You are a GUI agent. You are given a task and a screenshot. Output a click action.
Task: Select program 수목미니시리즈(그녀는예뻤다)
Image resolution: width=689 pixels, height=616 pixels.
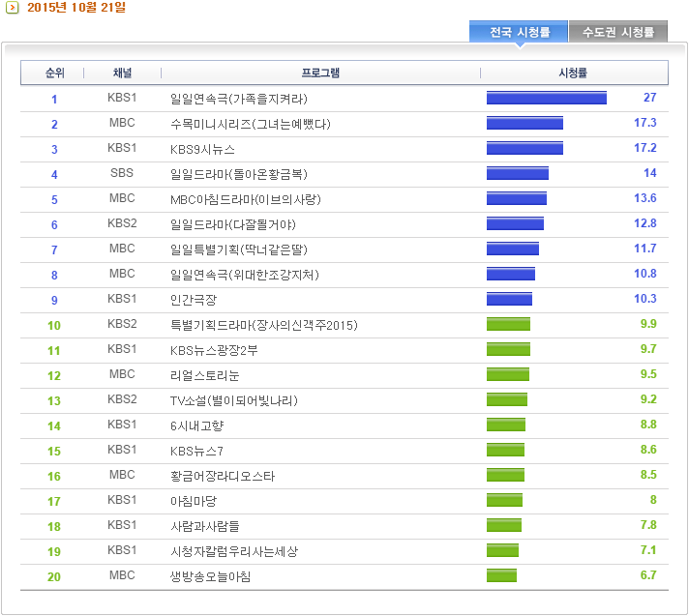(x=250, y=124)
